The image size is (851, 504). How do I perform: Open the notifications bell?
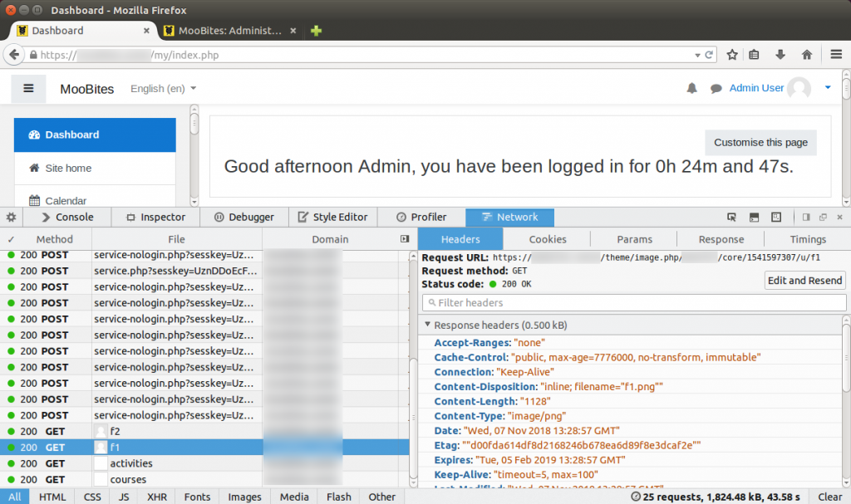pos(691,89)
